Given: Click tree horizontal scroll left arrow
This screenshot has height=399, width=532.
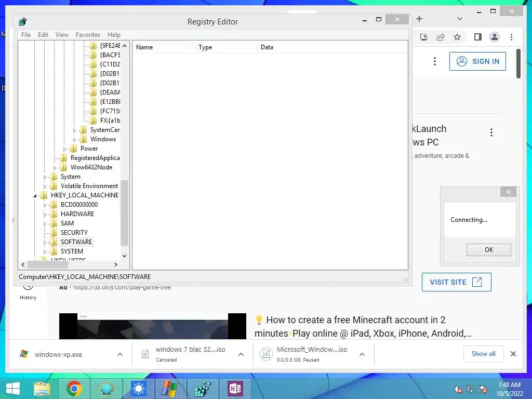Looking at the screenshot, I should point(23,264).
